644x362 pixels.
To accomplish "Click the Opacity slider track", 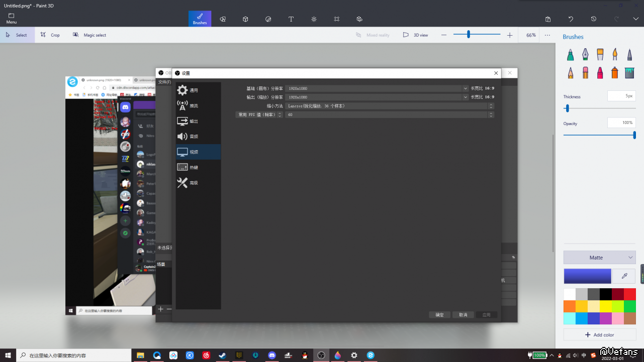I will pos(599,135).
